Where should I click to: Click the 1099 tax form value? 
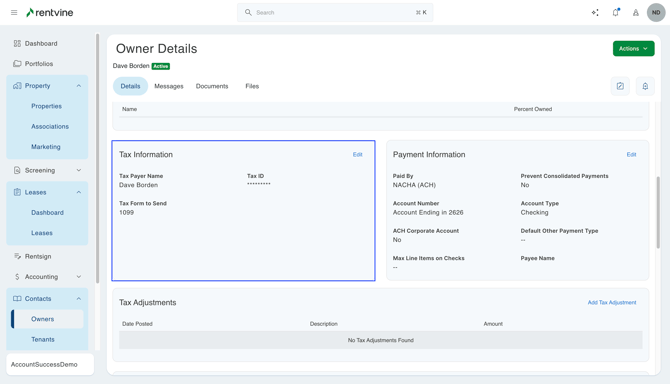[126, 212]
